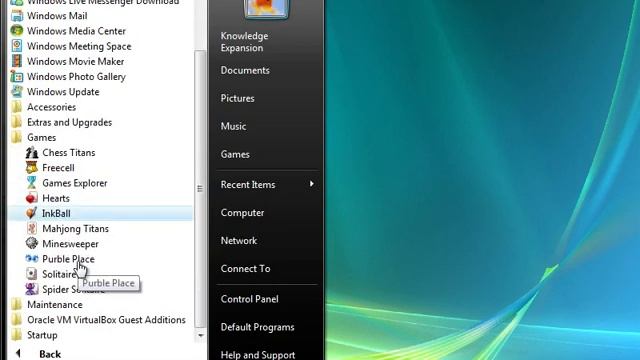Open Games in the right pane
Viewport: 640px width, 360px height.
(x=235, y=155)
